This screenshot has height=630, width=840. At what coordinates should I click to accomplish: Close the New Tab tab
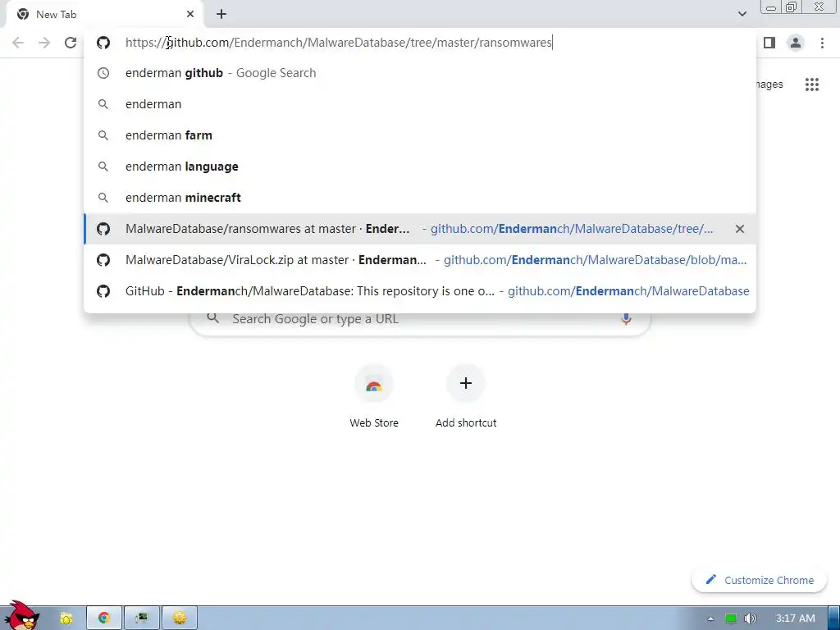tap(190, 15)
